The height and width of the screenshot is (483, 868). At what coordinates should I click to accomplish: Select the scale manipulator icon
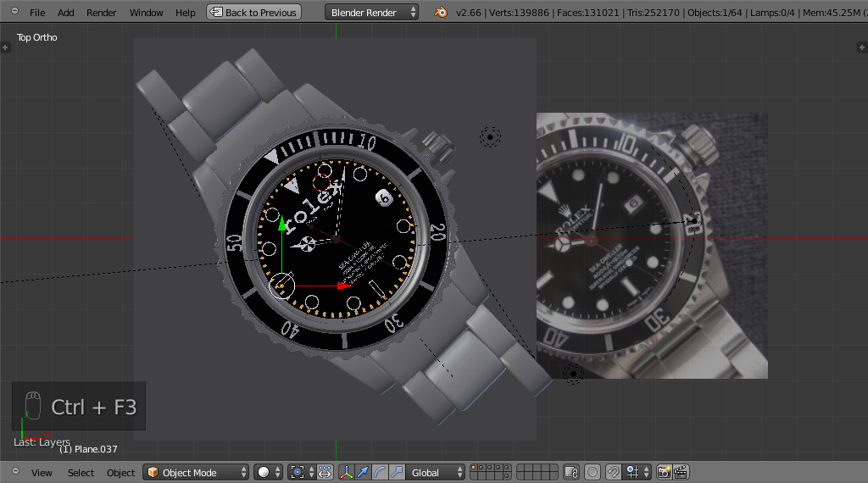pos(396,473)
